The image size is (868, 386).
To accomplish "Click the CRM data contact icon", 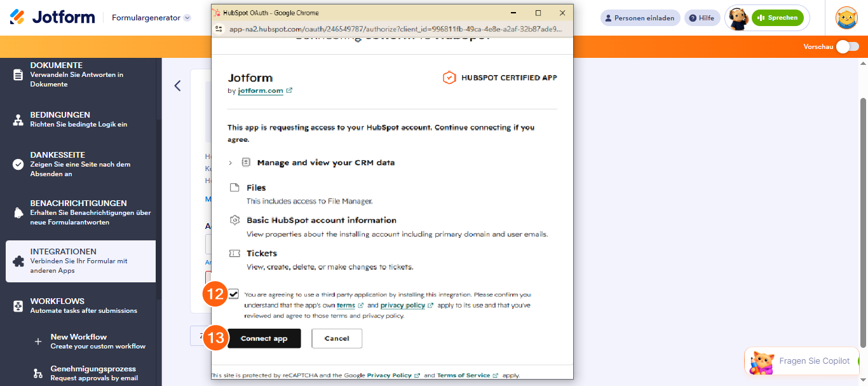I will click(246, 163).
